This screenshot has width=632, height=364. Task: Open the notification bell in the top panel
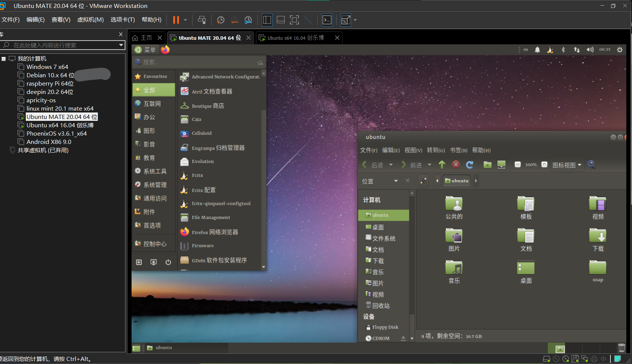pyautogui.click(x=537, y=50)
